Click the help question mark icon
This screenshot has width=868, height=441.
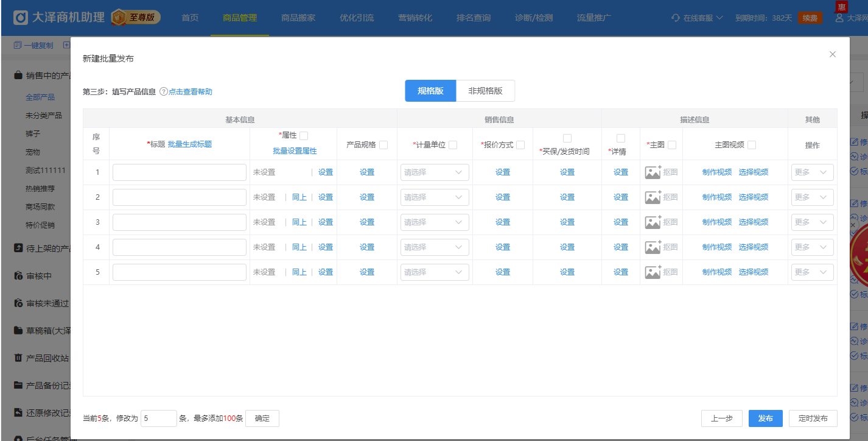point(163,92)
